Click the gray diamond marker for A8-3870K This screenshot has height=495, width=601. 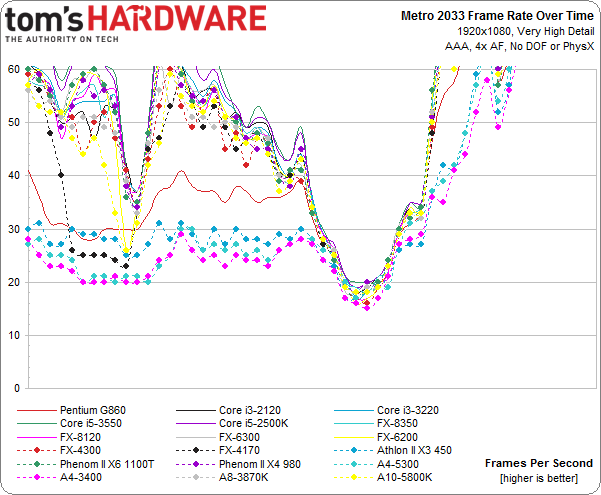pos(196,478)
